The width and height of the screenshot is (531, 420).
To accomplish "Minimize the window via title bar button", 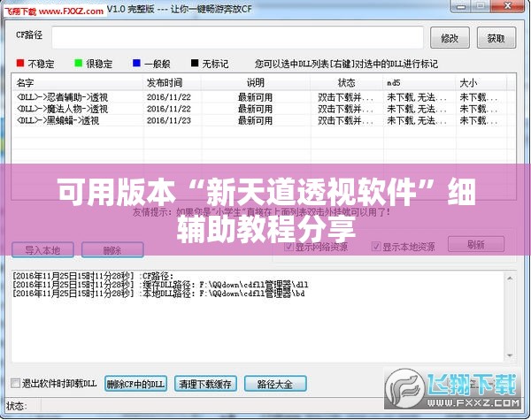I will tap(460, 6).
